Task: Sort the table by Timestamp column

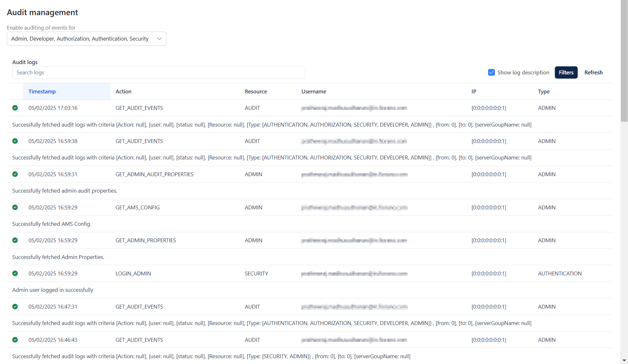Action: click(x=42, y=91)
